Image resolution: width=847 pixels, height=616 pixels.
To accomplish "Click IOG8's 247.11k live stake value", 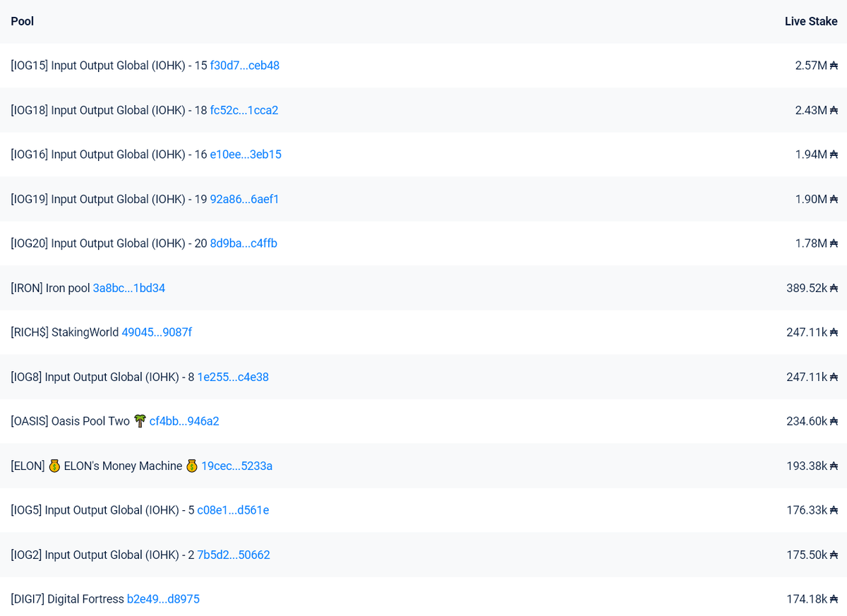I will 812,377.
